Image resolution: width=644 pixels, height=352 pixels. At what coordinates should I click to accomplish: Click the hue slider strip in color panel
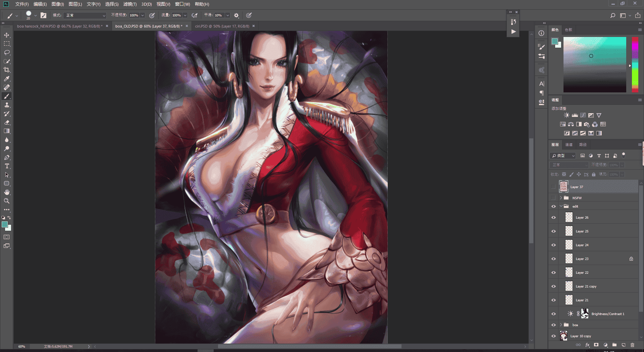tap(635, 64)
